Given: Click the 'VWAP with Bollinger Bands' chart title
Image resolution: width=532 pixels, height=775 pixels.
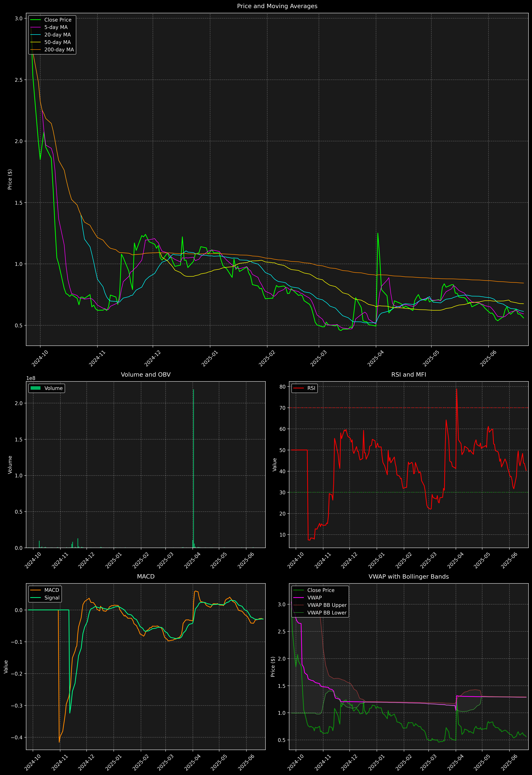Looking at the screenshot, I should click(409, 577).
